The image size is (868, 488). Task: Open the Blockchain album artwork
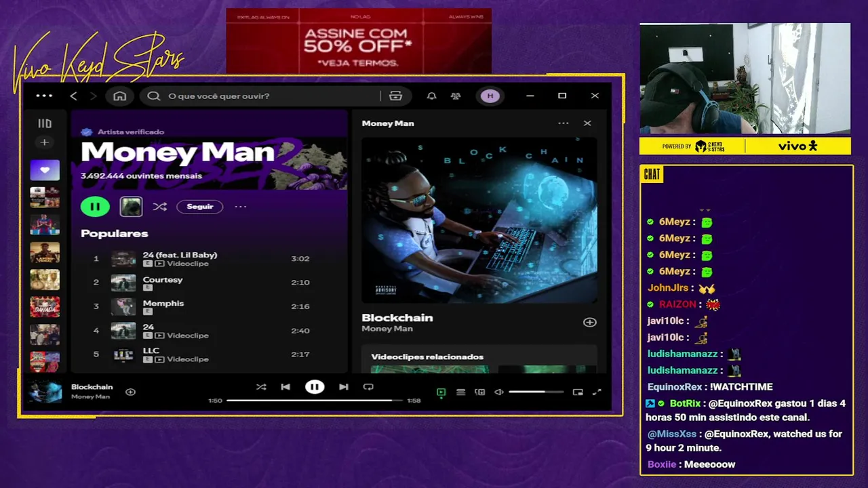click(479, 220)
